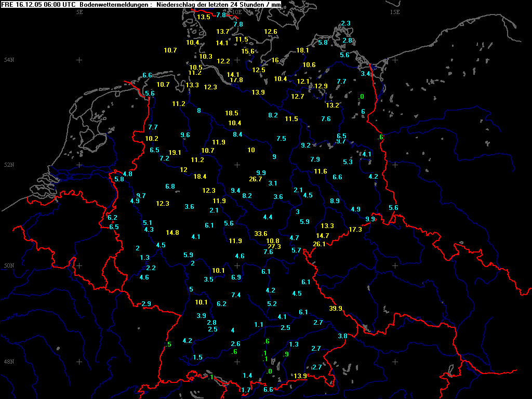Click the 17.8 precipitation value
The image size is (532, 399).
point(236,79)
